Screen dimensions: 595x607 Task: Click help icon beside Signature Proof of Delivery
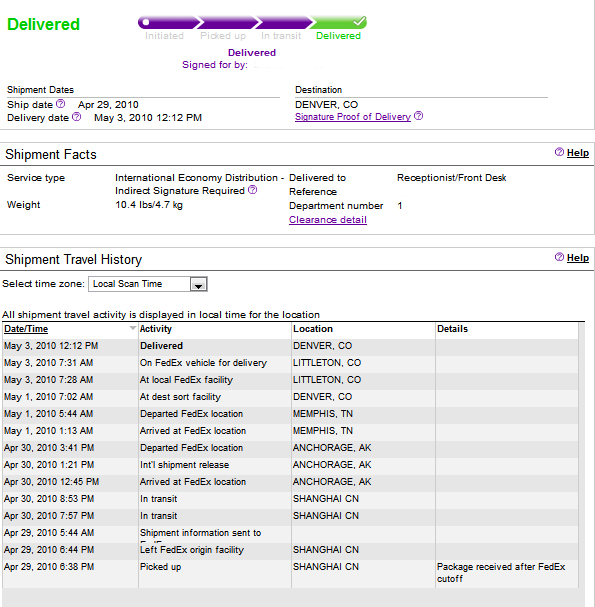[418, 116]
